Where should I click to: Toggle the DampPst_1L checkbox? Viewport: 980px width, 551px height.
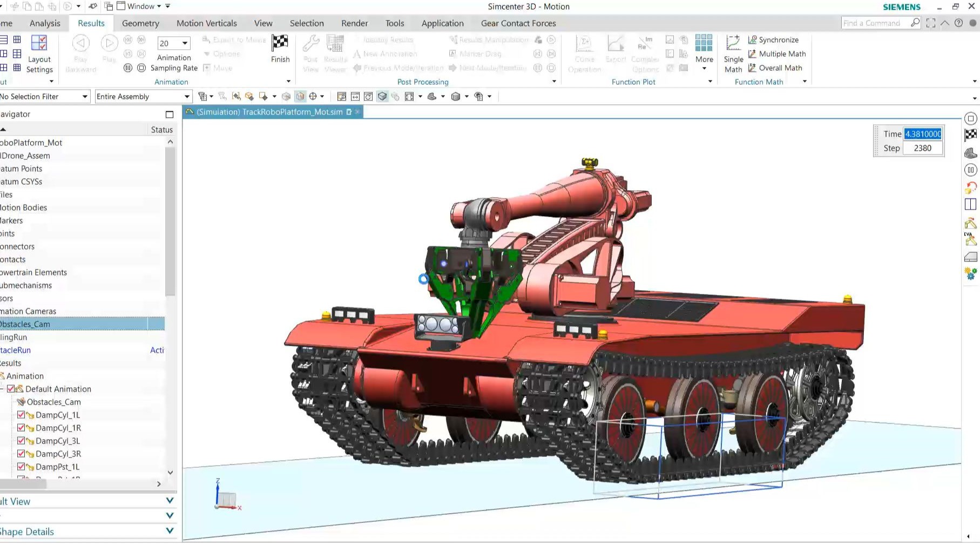pos(21,467)
